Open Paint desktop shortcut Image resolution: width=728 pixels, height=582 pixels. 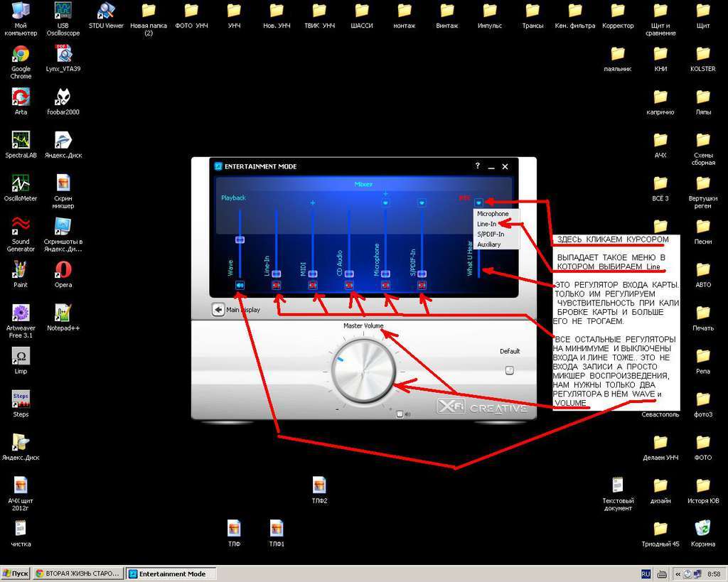coord(21,274)
